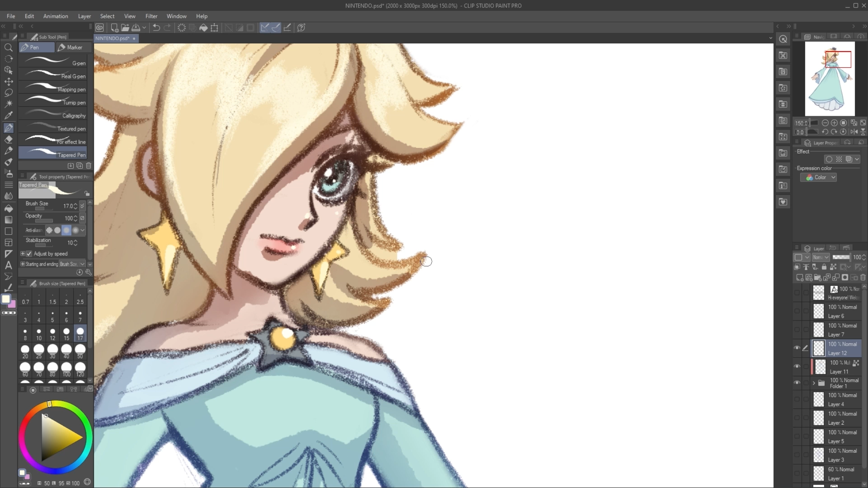Create a layer mask from Layer panel
This screenshot has width=868, height=488.
point(844,277)
